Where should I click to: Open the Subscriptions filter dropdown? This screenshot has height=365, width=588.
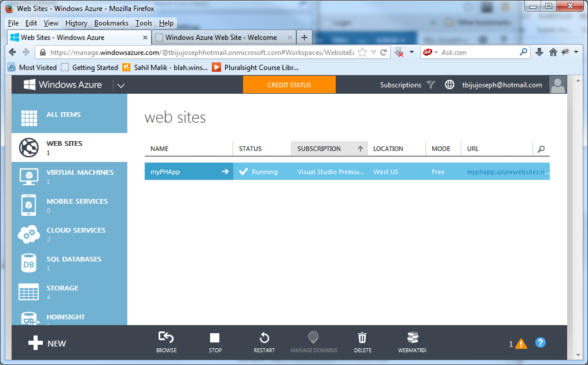[431, 84]
